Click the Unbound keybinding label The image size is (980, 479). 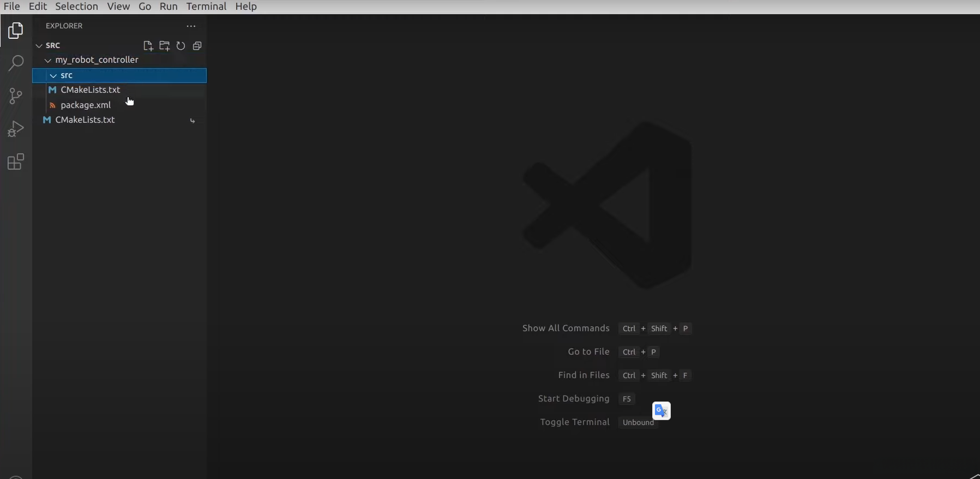click(638, 422)
